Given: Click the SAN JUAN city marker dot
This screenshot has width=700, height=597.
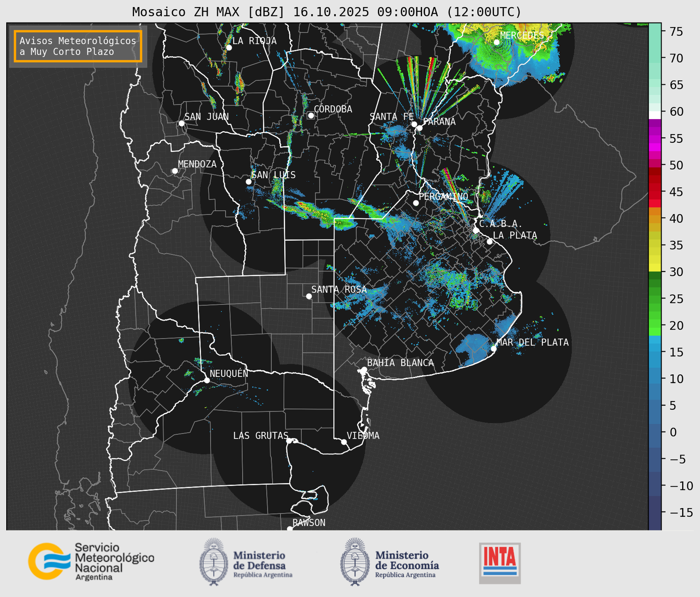Looking at the screenshot, I should tap(181, 123).
